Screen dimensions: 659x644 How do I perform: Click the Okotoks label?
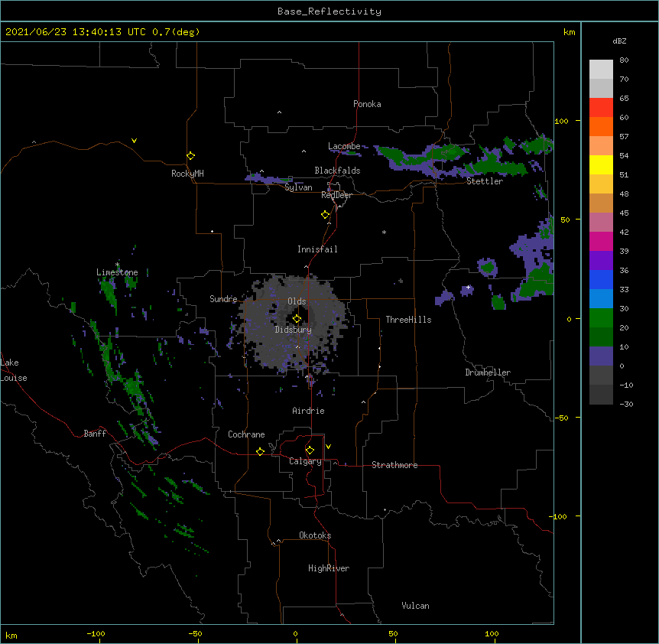click(x=315, y=535)
